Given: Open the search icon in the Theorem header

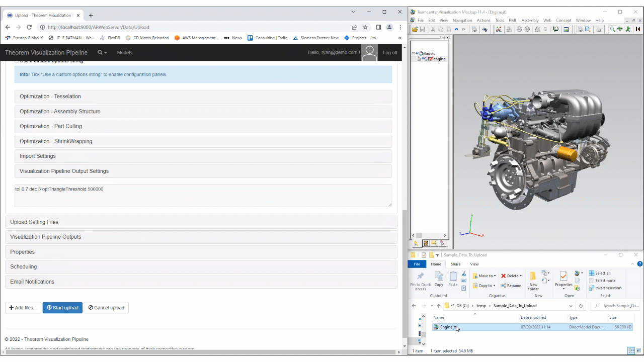Looking at the screenshot, I should click(x=100, y=52).
